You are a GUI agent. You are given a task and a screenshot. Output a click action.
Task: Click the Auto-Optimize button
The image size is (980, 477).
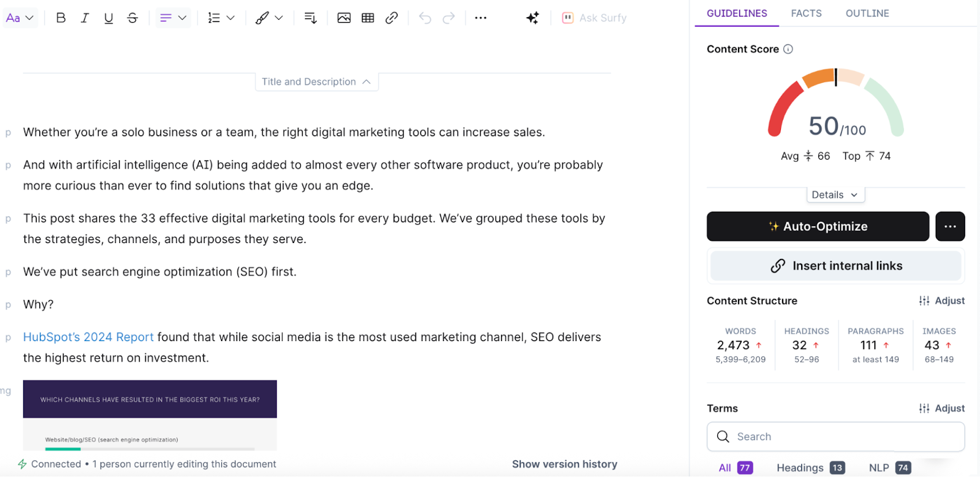coord(818,227)
